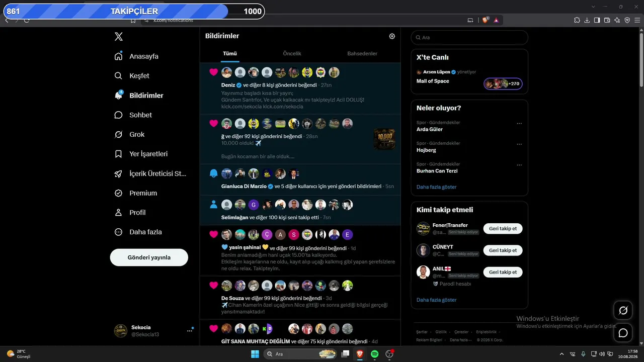
Task: Open Burhan Can Terzi trending topic
Action: coord(437,171)
